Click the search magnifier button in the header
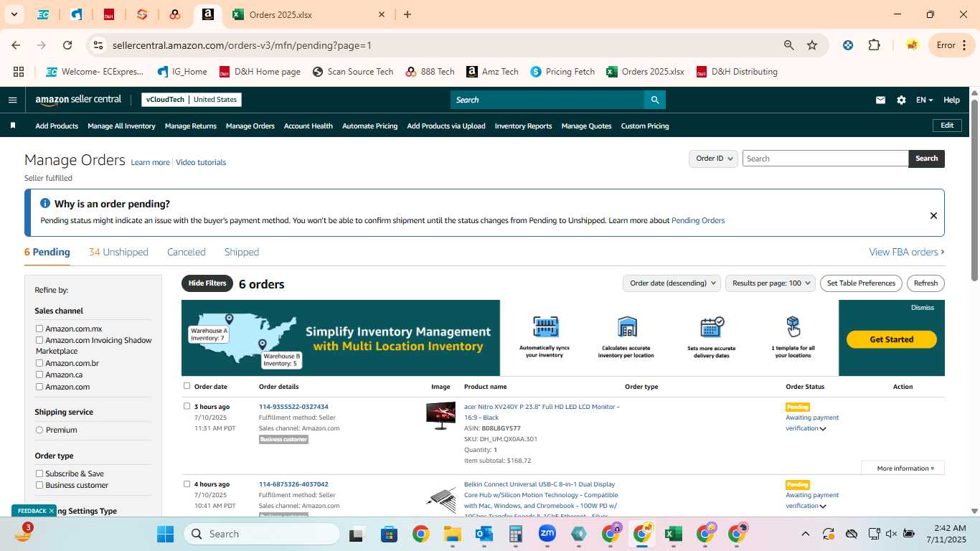Viewport: 980px width, 551px height. tap(654, 100)
